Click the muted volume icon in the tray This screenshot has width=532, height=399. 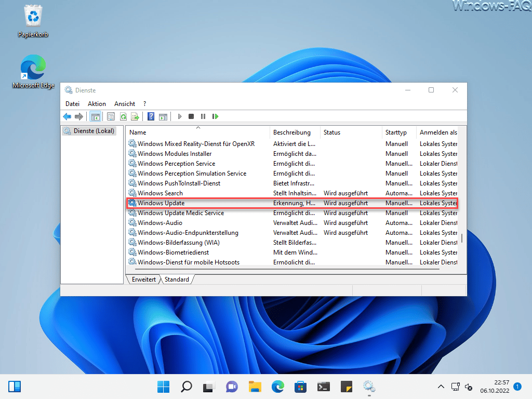(469, 387)
